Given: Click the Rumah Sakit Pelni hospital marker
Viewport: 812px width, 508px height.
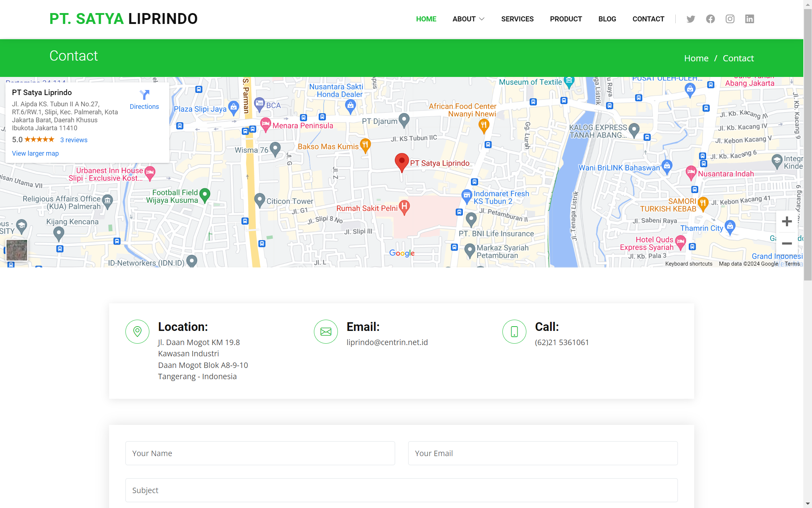Looking at the screenshot, I should (x=405, y=206).
